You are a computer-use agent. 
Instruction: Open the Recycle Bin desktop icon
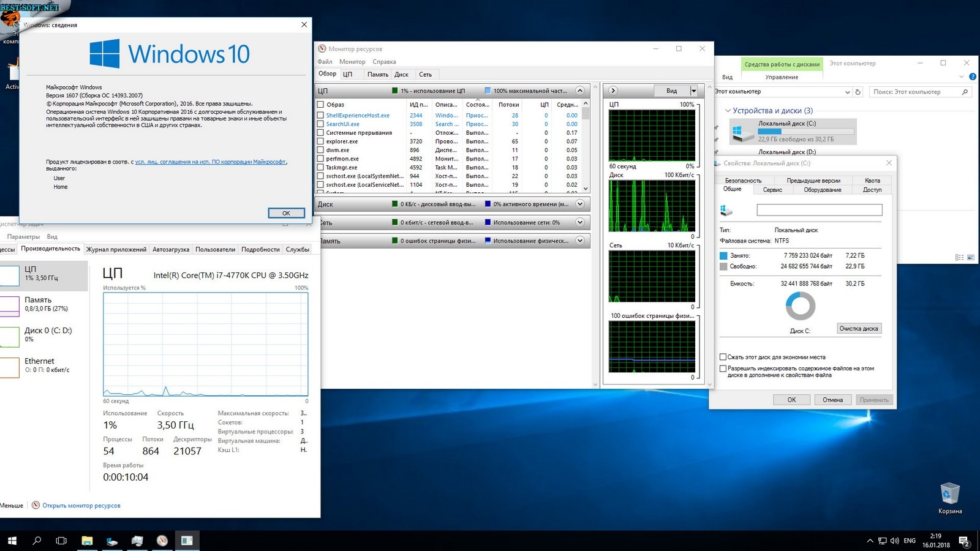[x=949, y=495]
